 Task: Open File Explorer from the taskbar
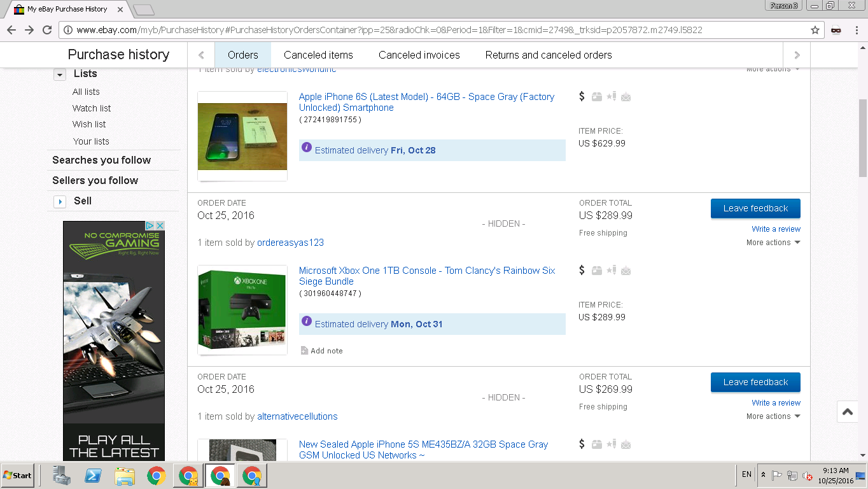(x=125, y=476)
